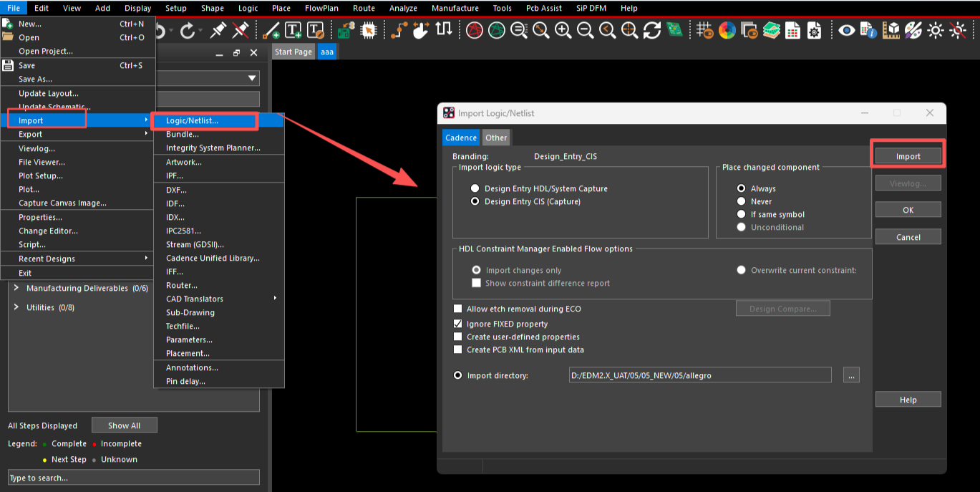The width and height of the screenshot is (980, 492).
Task: Click the Refresh circular arrows icon
Action: (x=651, y=31)
